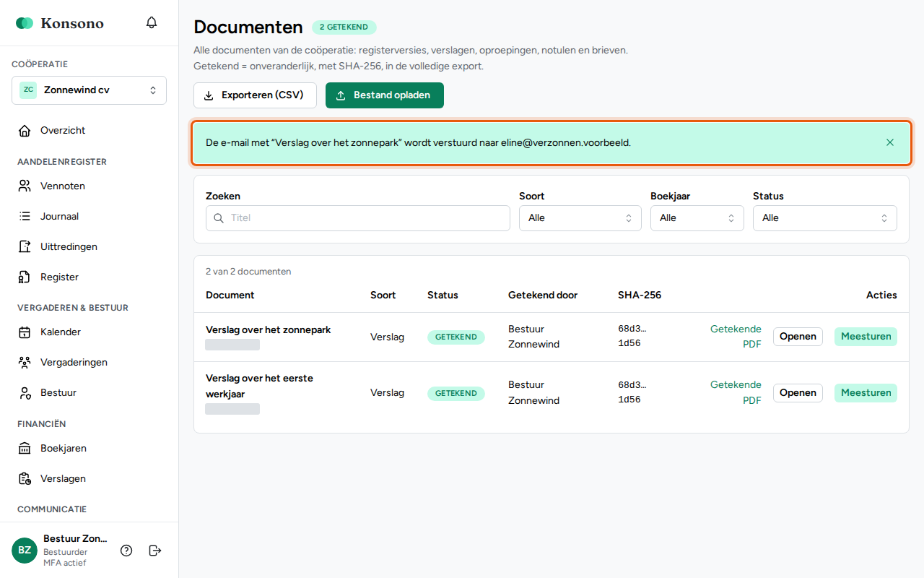Click Meesturen for Verslag over het zonnepark
924x578 pixels.
pos(866,337)
